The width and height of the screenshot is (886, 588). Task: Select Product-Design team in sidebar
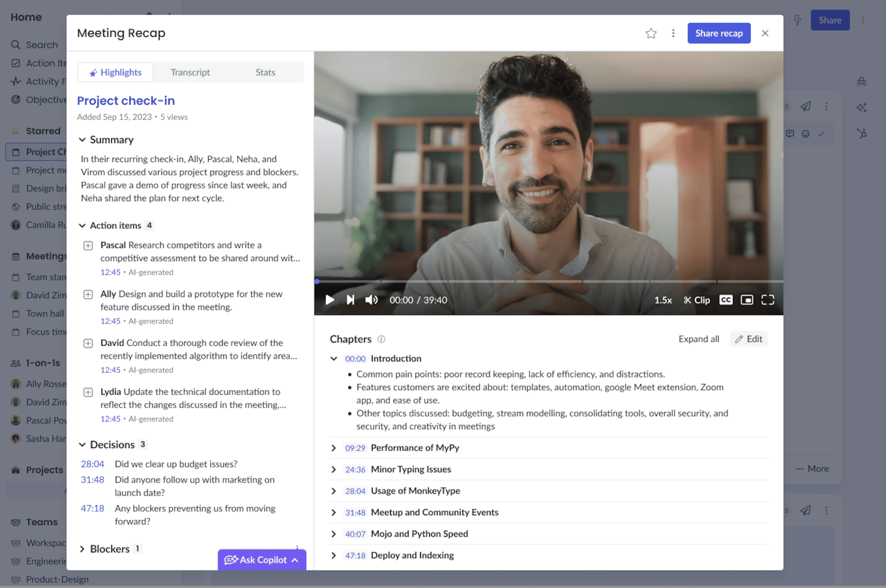[49, 579]
